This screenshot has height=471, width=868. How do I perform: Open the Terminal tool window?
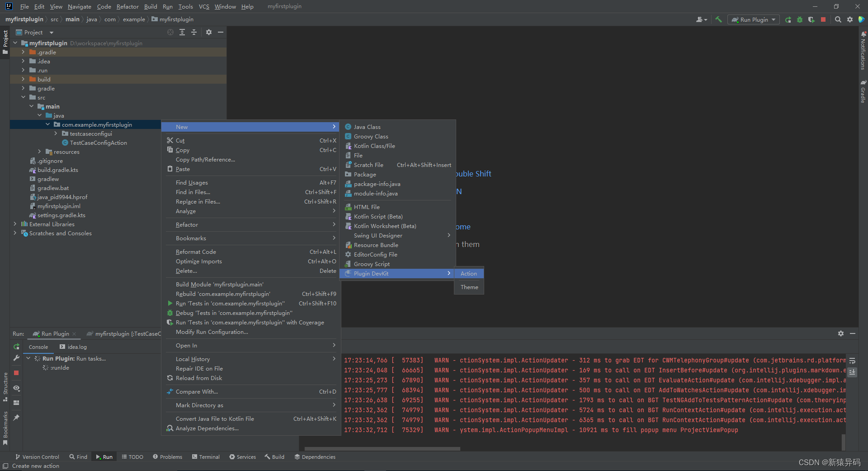206,457
